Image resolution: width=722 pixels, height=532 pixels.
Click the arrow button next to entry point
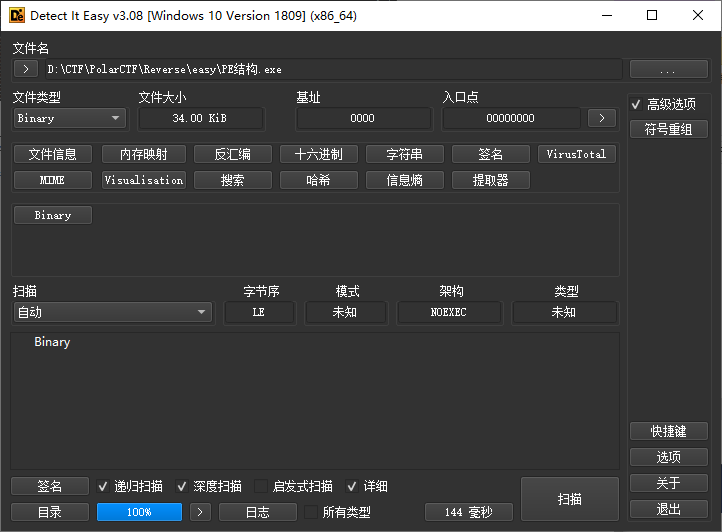click(x=602, y=118)
